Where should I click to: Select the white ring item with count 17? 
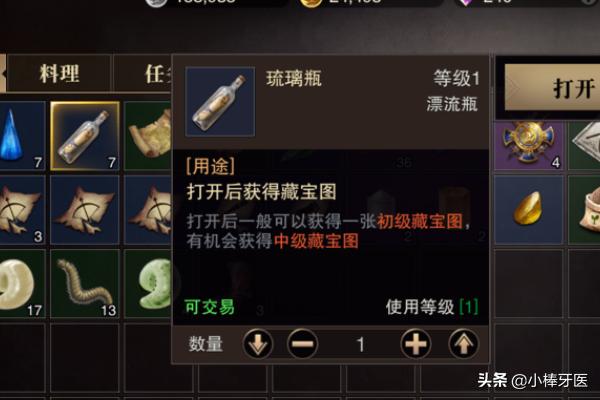click(x=22, y=284)
